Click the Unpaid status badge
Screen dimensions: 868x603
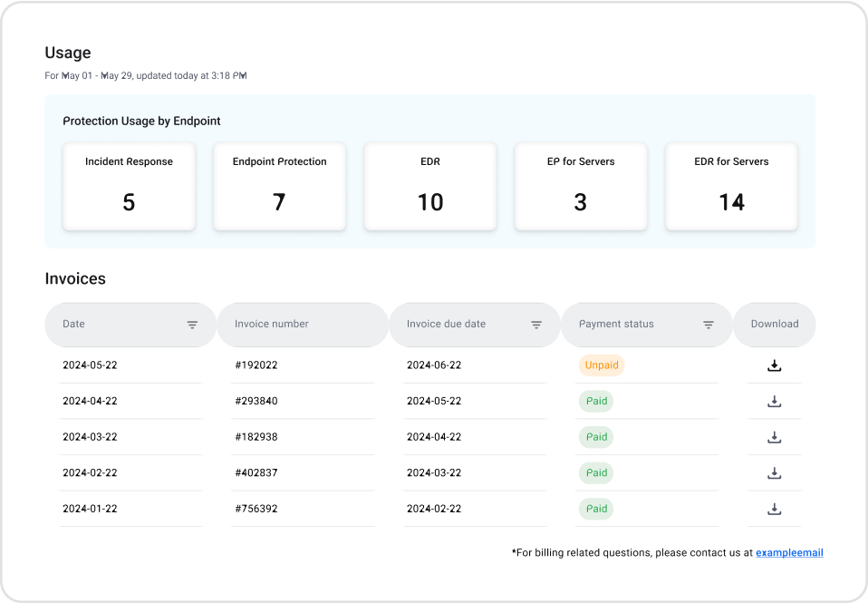pyautogui.click(x=602, y=365)
